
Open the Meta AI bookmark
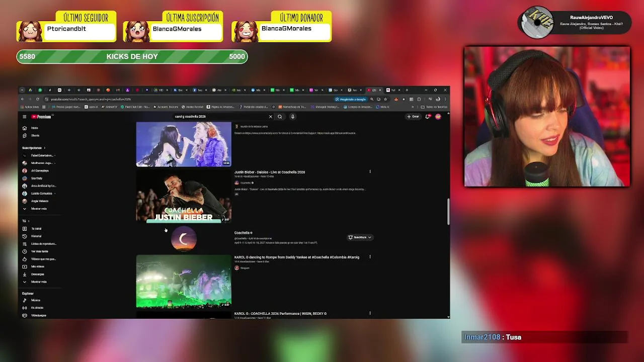tap(383, 107)
